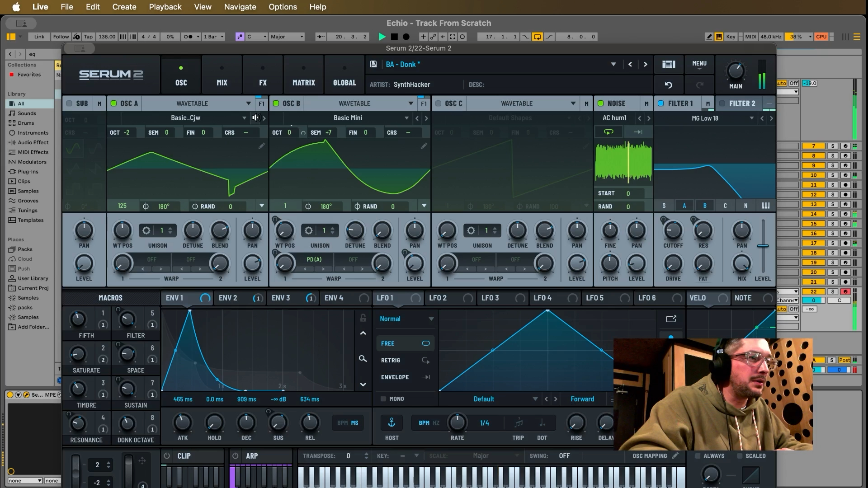Image resolution: width=868 pixels, height=488 pixels.
Task: Click the undo arrow icon in Serum
Action: (668, 84)
